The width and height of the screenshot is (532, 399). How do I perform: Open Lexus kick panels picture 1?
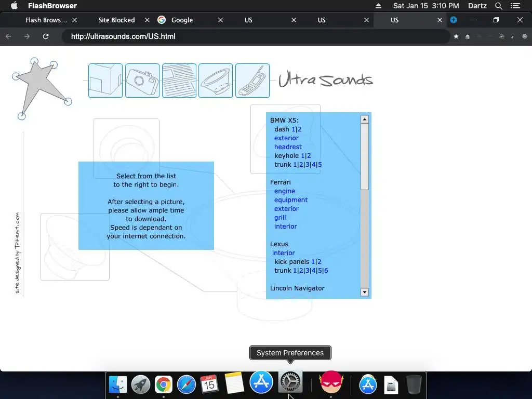point(313,262)
